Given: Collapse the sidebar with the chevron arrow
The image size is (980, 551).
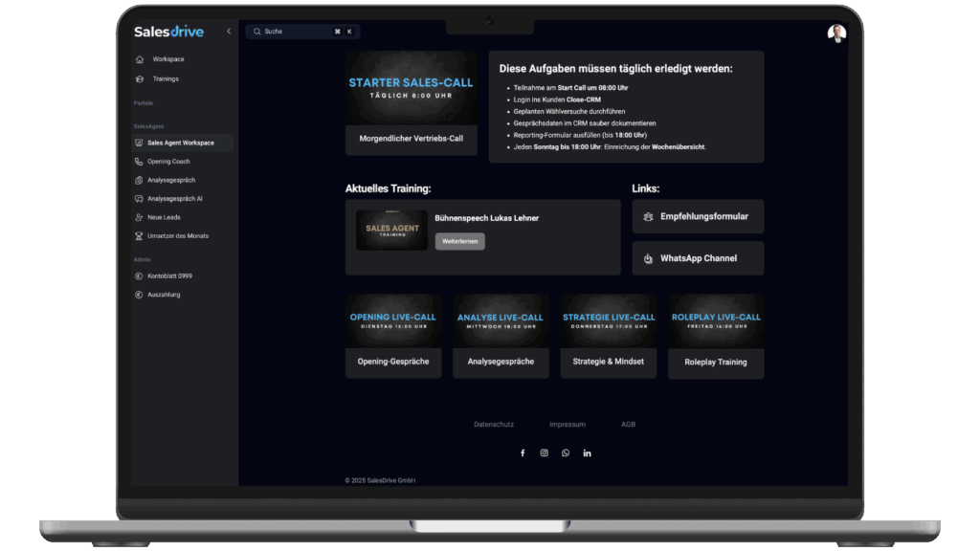Looking at the screenshot, I should [x=228, y=32].
